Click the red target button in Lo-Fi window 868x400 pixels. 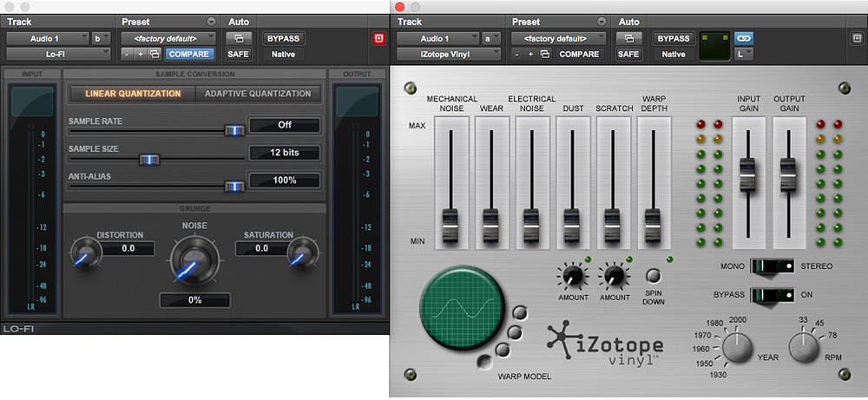[x=378, y=39]
